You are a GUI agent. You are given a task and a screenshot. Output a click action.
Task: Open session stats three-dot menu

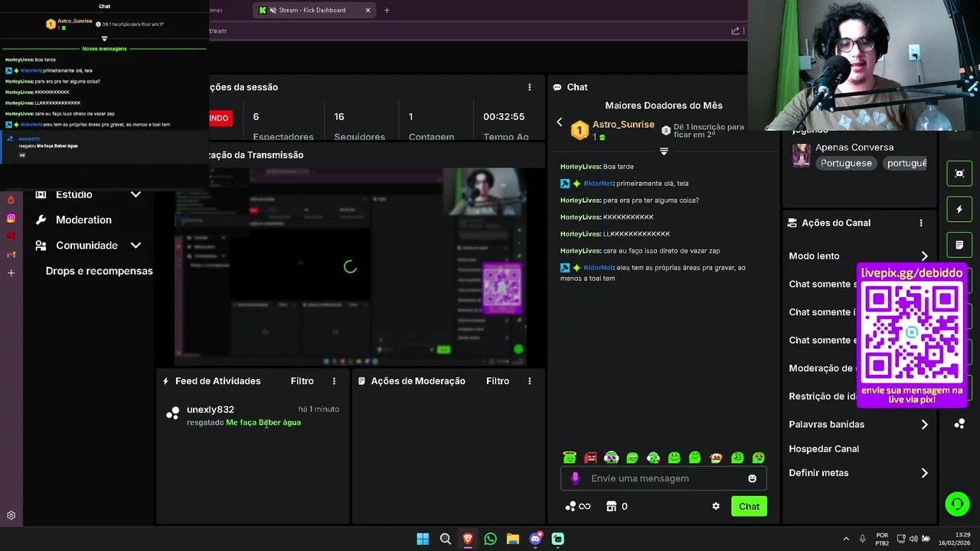tap(529, 87)
